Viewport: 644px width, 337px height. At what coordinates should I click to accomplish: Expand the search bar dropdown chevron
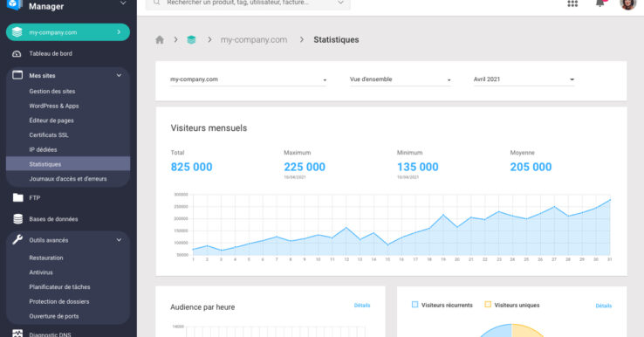tap(340, 3)
